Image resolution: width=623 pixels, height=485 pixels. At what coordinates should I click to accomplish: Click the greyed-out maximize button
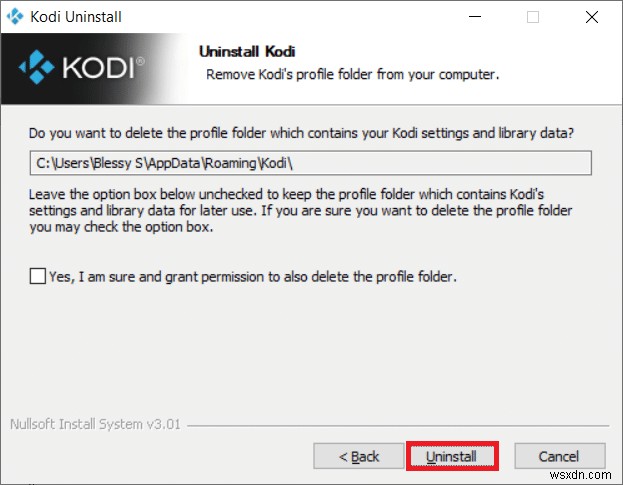tap(533, 17)
